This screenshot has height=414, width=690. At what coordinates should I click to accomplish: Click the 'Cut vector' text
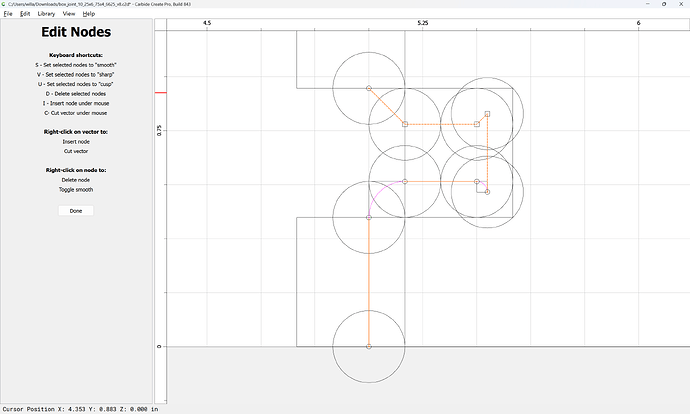(76, 151)
